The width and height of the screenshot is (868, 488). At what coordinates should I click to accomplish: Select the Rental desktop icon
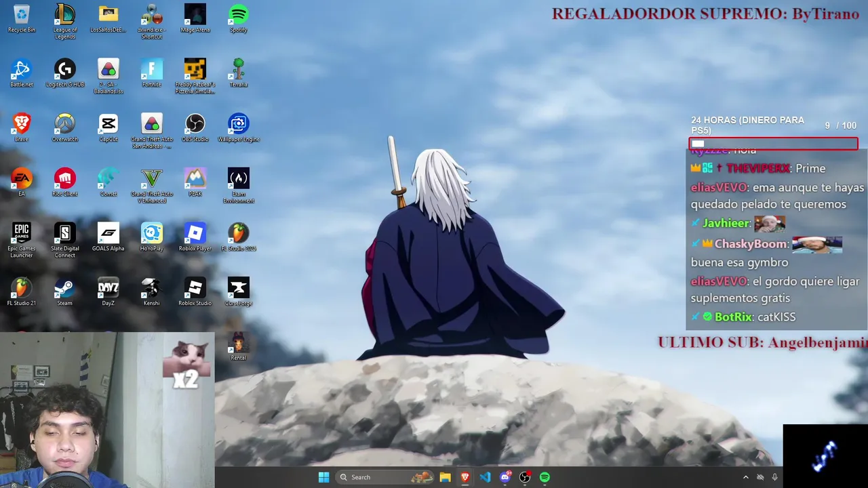tap(239, 347)
